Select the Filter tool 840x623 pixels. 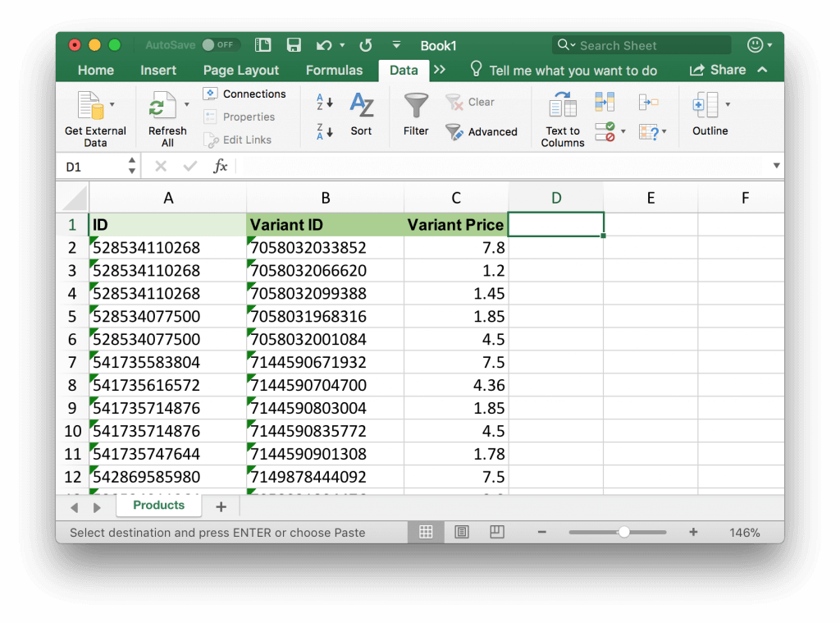416,115
